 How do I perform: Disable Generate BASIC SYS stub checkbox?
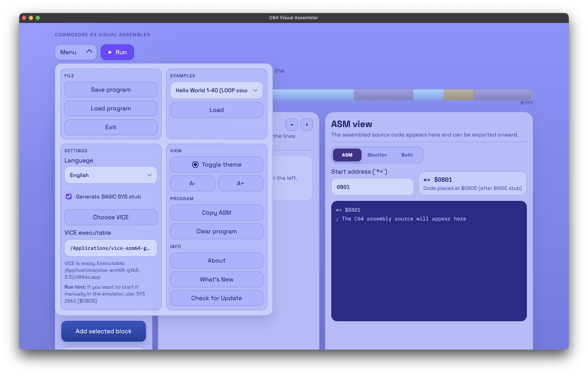point(69,197)
